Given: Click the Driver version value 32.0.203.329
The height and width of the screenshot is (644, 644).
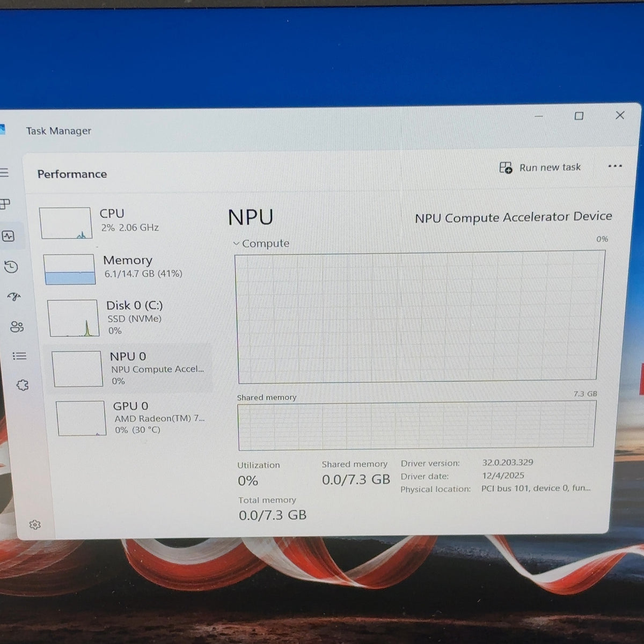Looking at the screenshot, I should click(x=508, y=462).
